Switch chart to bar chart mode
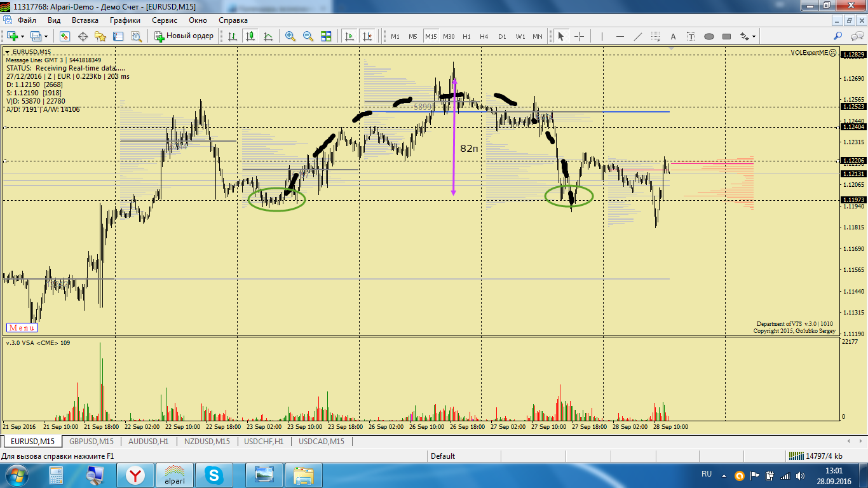This screenshot has height=488, width=868. [233, 36]
